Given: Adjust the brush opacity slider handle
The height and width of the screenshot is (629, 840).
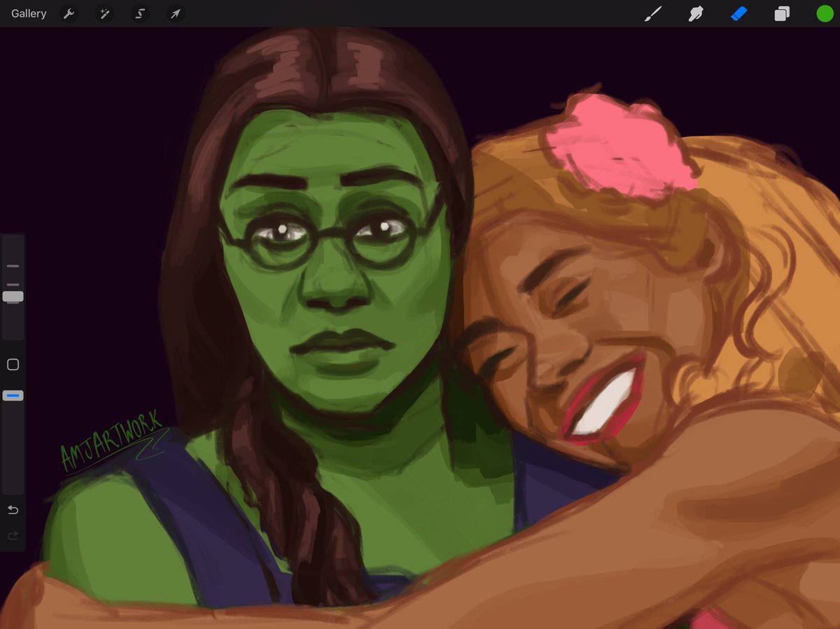Looking at the screenshot, I should click(x=13, y=395).
